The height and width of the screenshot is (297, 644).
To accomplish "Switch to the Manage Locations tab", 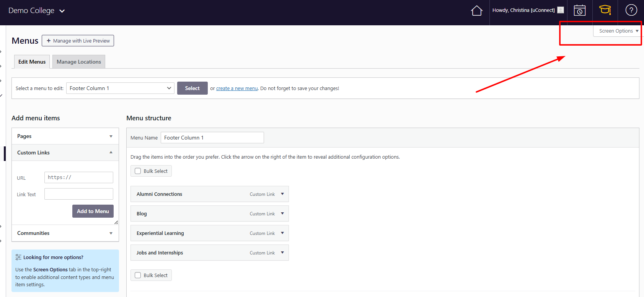I will [79, 62].
